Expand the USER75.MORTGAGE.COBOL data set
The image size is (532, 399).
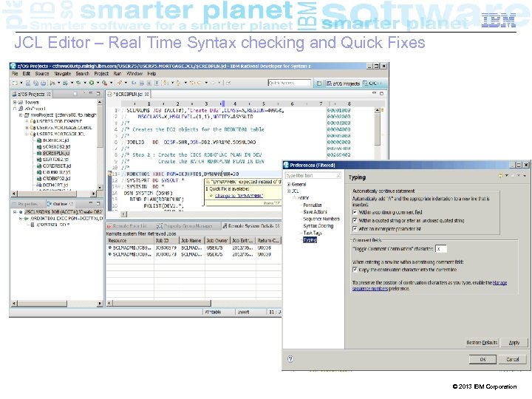point(27,128)
